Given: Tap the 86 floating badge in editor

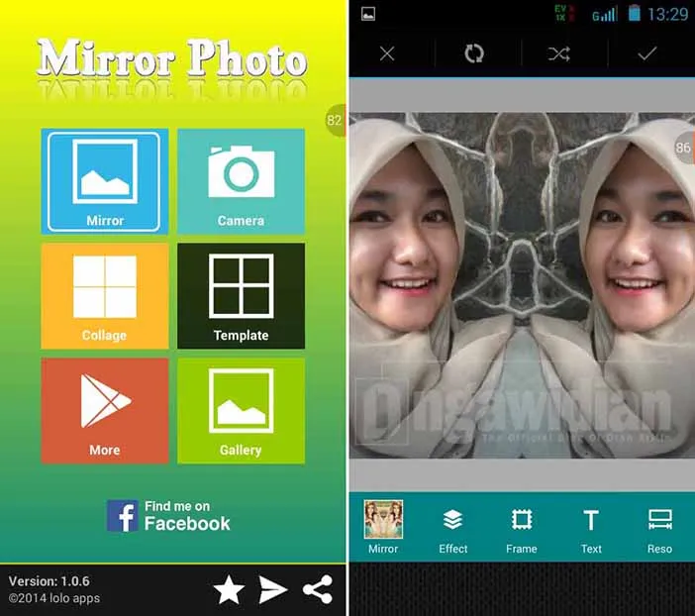Looking at the screenshot, I should click(x=684, y=148).
